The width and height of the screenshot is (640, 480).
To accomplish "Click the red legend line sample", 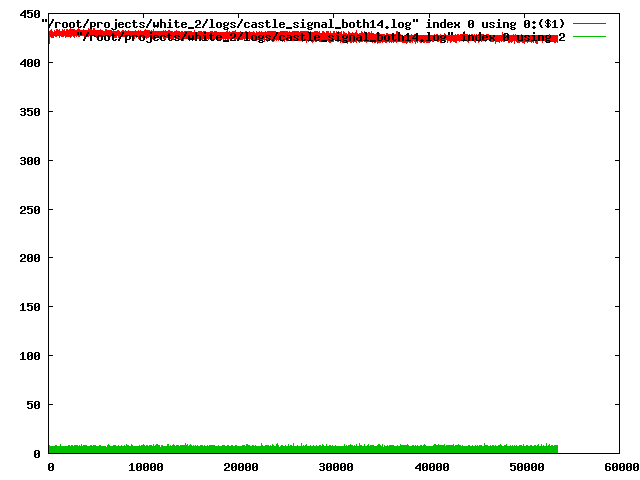I will coord(589,24).
